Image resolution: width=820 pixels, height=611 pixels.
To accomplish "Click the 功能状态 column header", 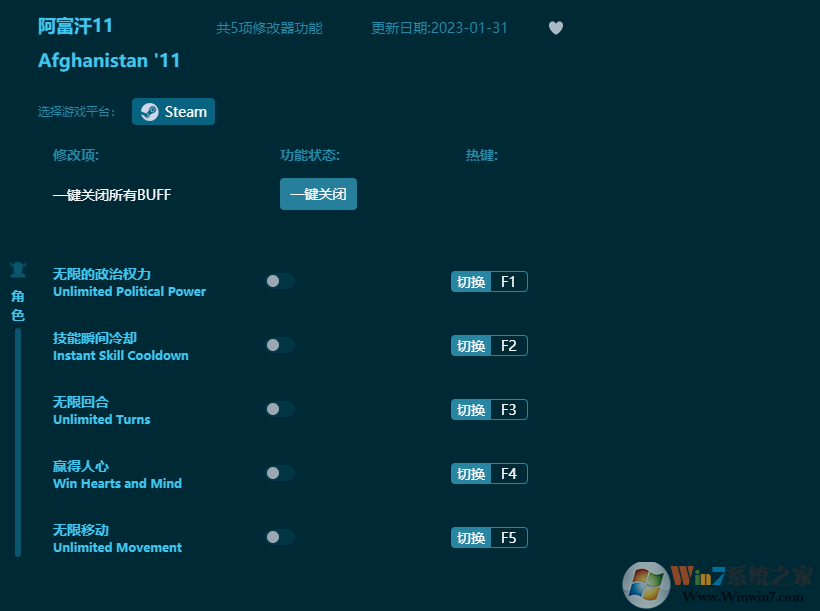I will point(310,155).
